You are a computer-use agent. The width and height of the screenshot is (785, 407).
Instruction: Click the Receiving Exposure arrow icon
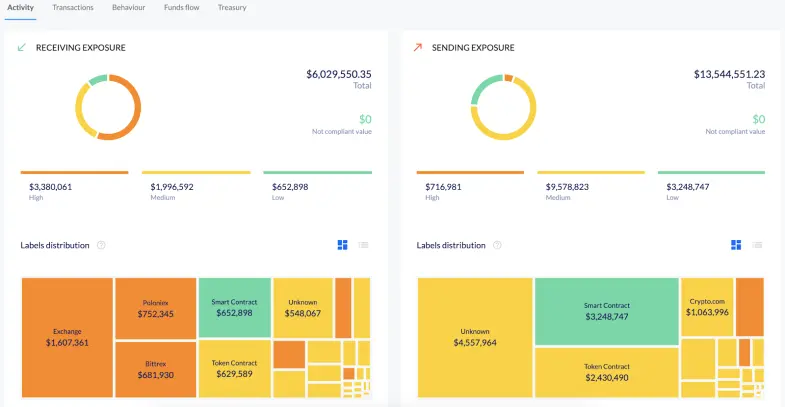pyautogui.click(x=22, y=48)
